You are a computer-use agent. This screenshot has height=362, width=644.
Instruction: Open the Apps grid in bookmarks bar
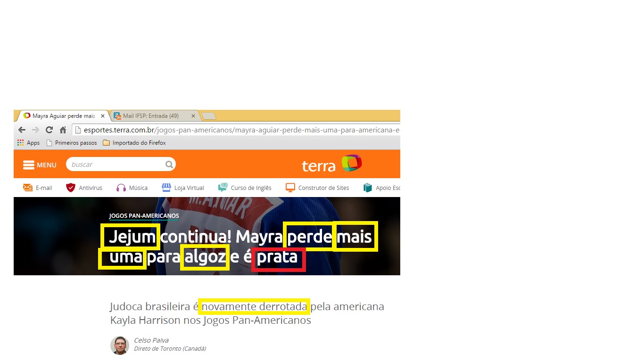[x=28, y=143]
